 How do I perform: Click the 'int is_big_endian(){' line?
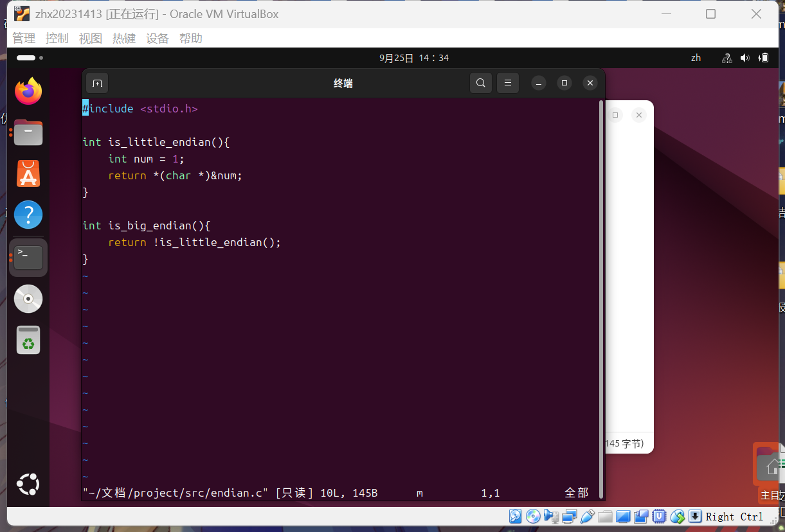coord(147,226)
